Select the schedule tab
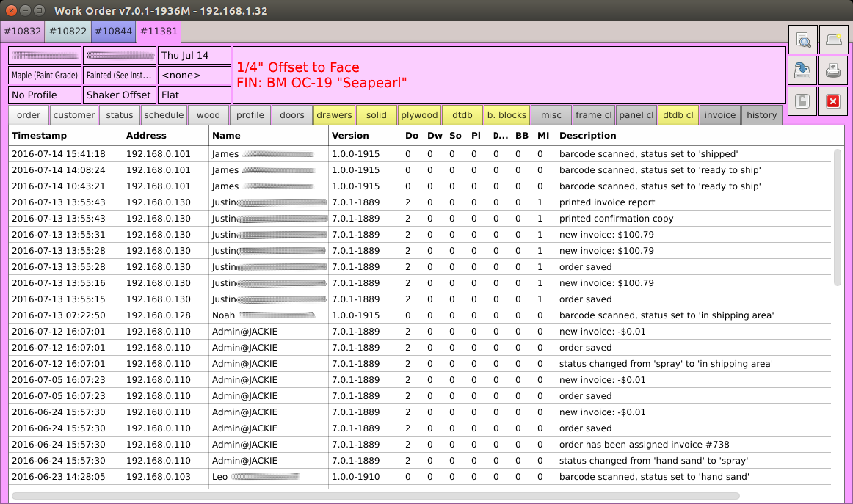The height and width of the screenshot is (504, 853). click(164, 115)
